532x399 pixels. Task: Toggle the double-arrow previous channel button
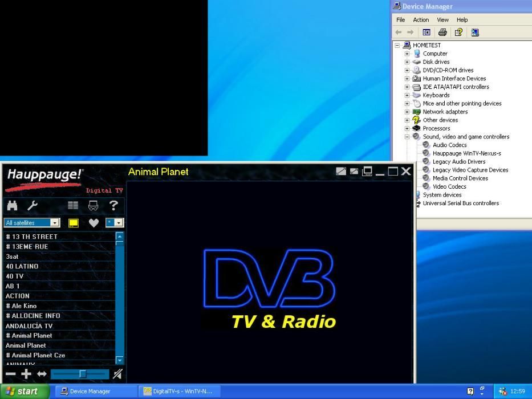(x=42, y=374)
